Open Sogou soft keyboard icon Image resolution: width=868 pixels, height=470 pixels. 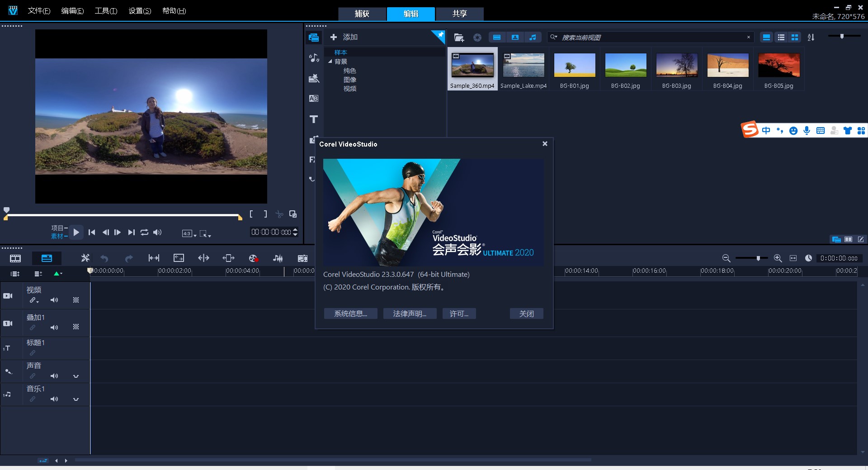(x=821, y=131)
